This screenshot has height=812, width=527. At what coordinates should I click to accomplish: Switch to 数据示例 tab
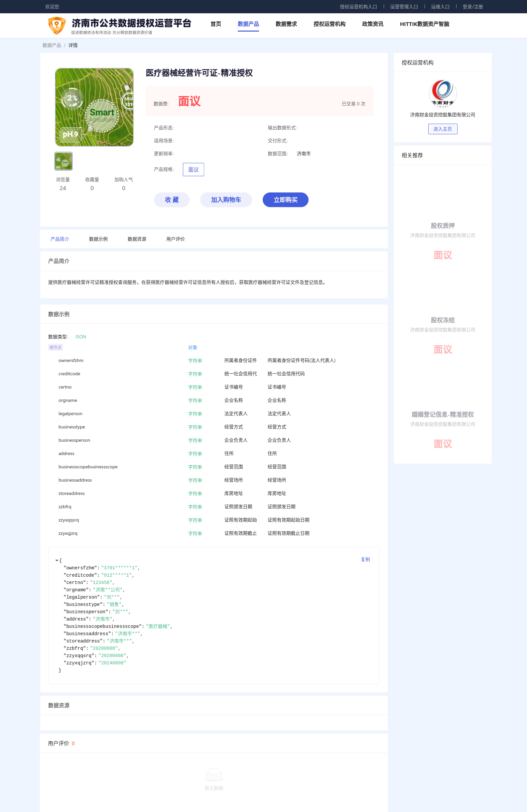98,239
